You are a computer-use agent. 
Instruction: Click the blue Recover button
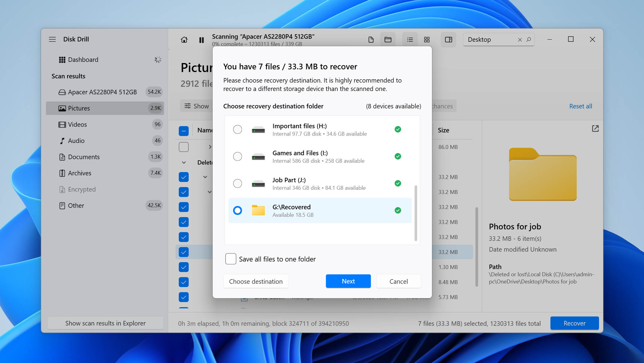click(574, 323)
